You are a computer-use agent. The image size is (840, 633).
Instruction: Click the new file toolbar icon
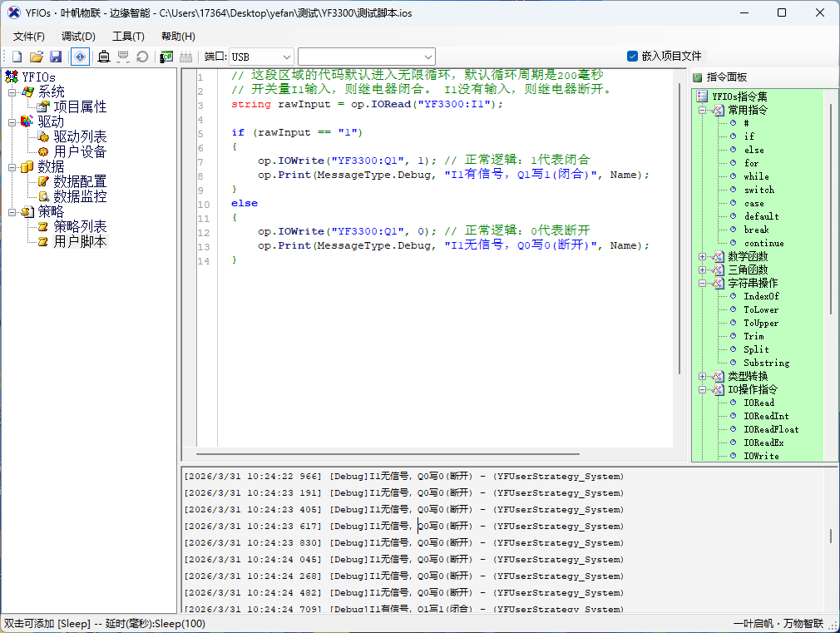[x=17, y=57]
